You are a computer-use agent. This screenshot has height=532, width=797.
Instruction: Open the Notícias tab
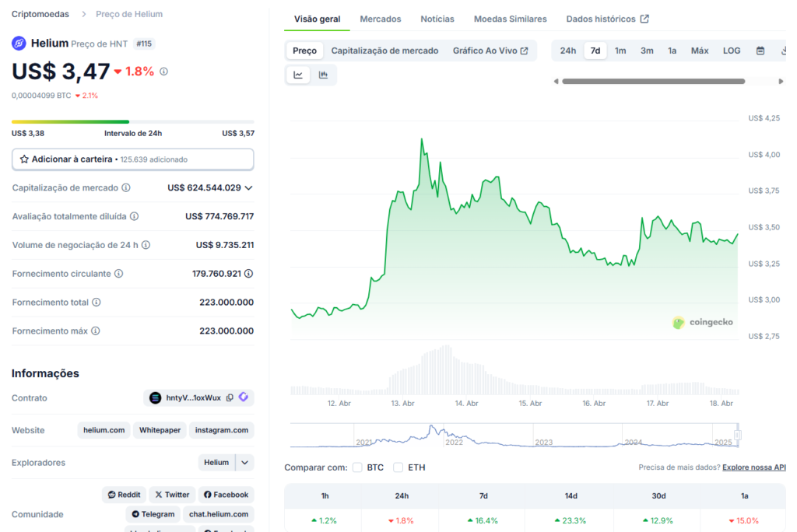[437, 19]
